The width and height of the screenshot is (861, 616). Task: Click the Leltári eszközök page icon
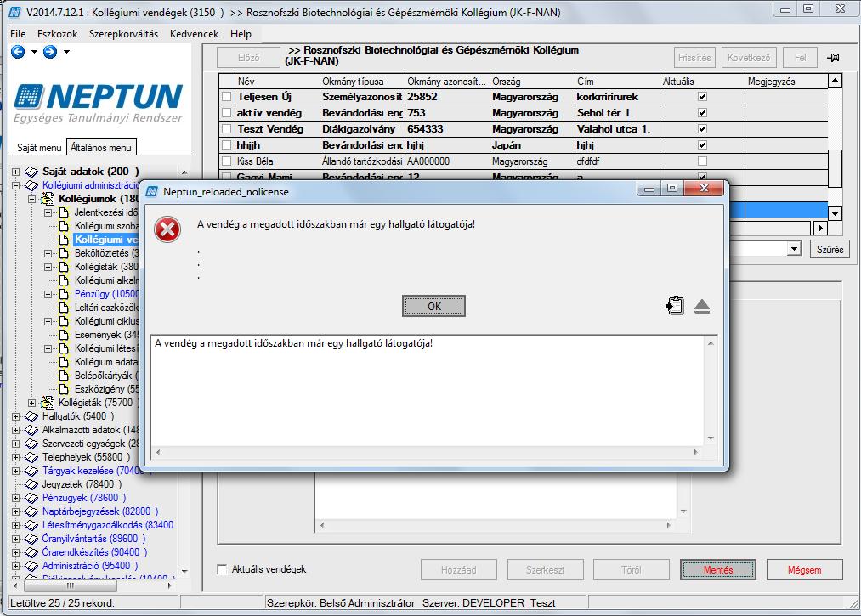pos(64,308)
